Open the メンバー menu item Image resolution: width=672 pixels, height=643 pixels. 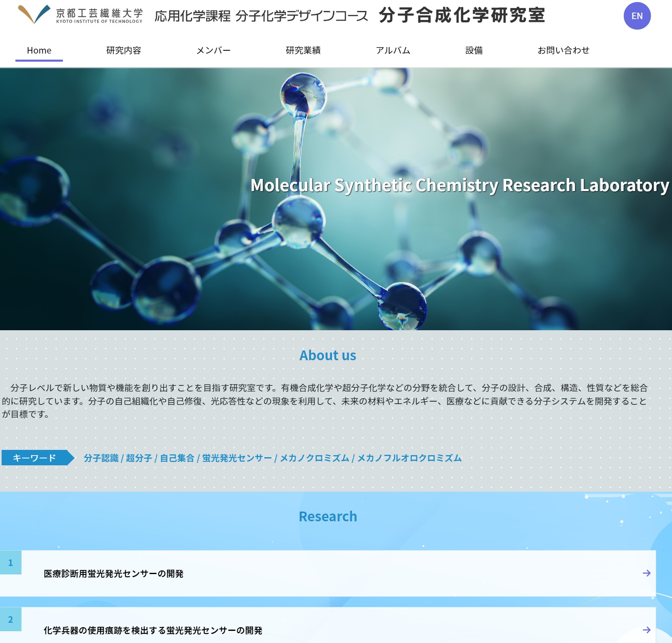pos(213,50)
